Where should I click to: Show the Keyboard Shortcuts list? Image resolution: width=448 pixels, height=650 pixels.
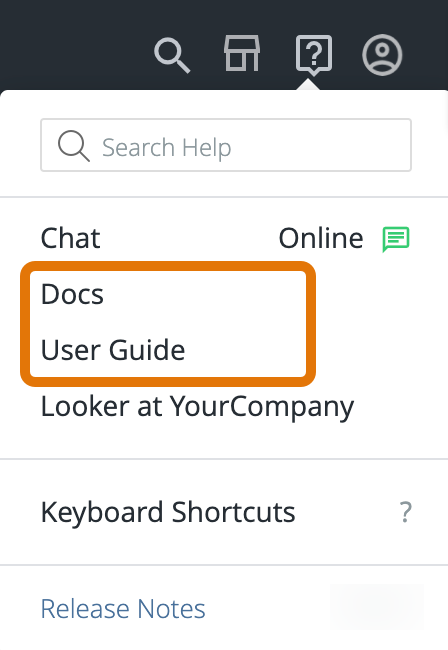pyautogui.click(x=168, y=513)
